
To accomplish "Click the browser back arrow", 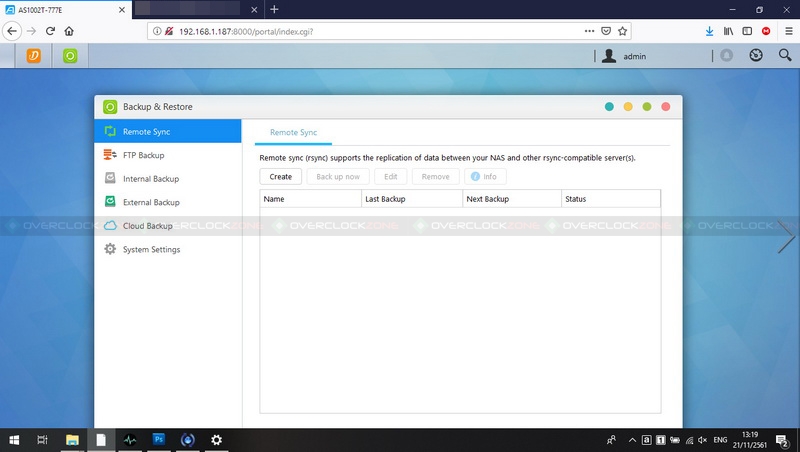I will tap(12, 31).
